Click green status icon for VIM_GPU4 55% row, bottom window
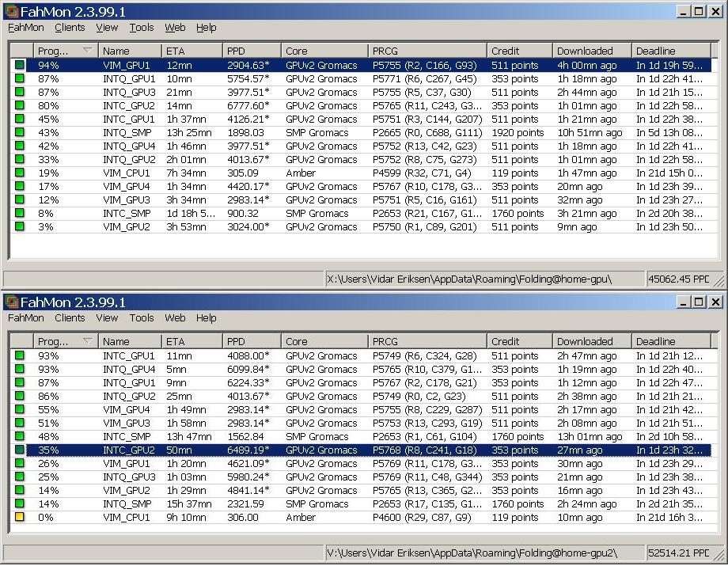The width and height of the screenshot is (728, 566). coord(20,409)
